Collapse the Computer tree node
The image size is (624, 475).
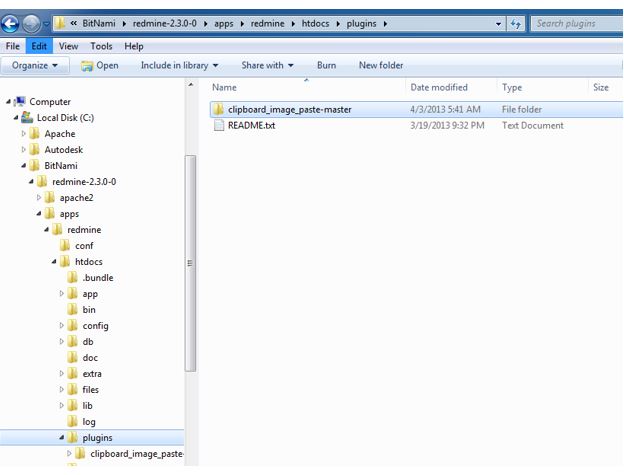pos(8,102)
